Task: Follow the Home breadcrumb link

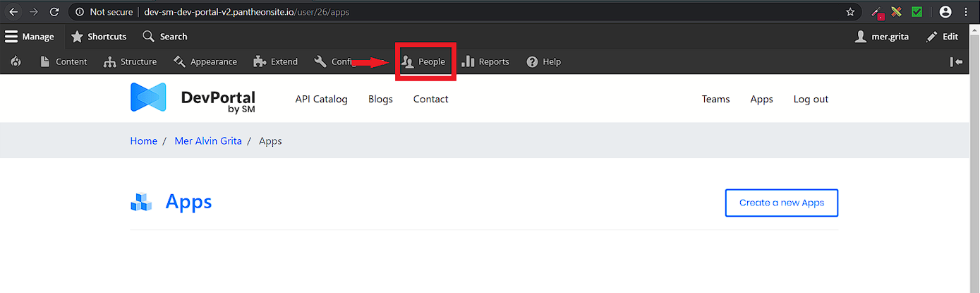Action: (x=144, y=141)
